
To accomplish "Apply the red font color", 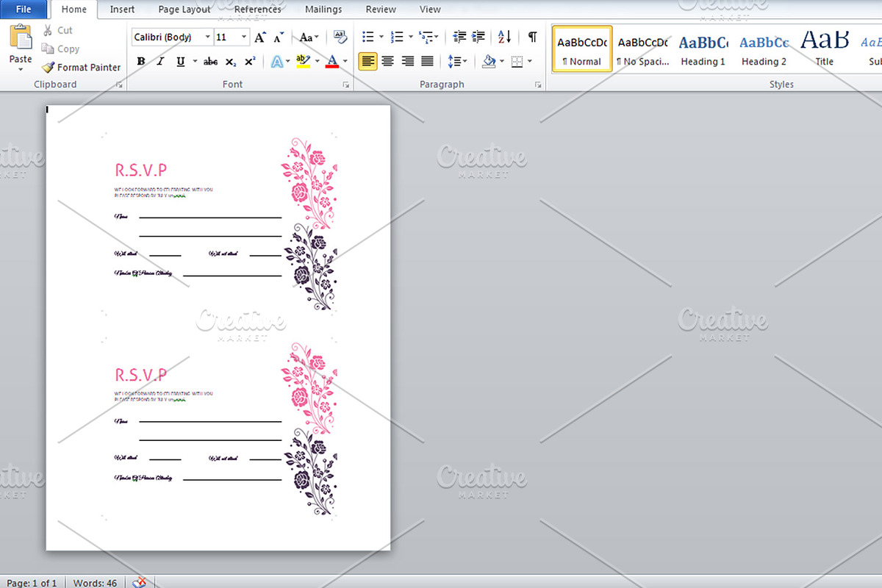I will tap(331, 62).
